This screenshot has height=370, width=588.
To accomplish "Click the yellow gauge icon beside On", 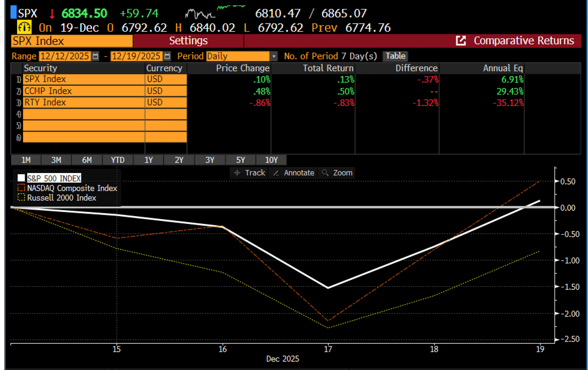I will point(24,28).
